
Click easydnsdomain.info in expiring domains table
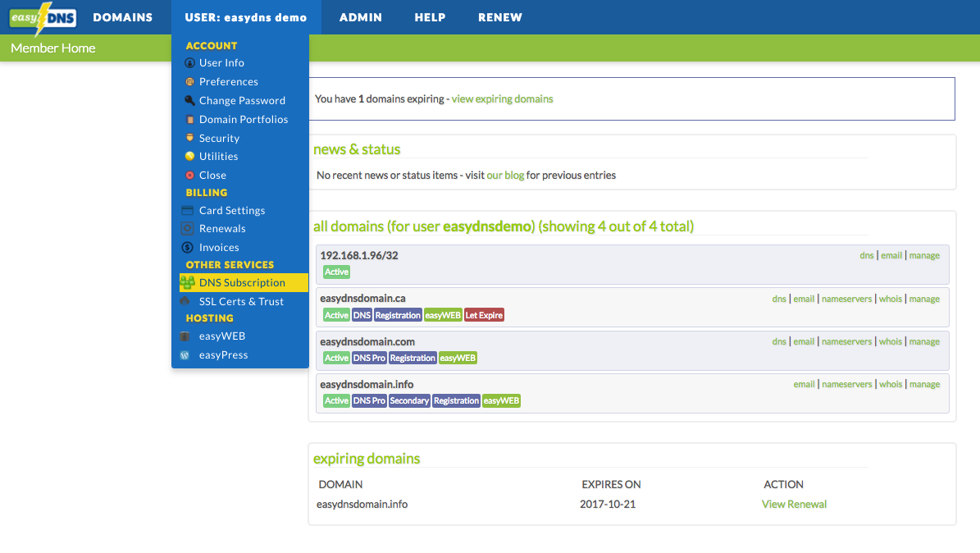tap(362, 505)
